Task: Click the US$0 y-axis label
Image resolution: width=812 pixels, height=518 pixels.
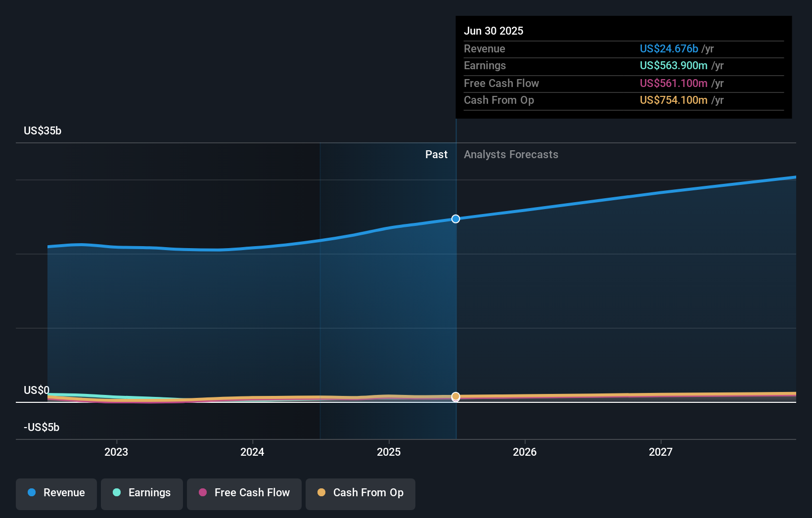Action: (x=37, y=390)
